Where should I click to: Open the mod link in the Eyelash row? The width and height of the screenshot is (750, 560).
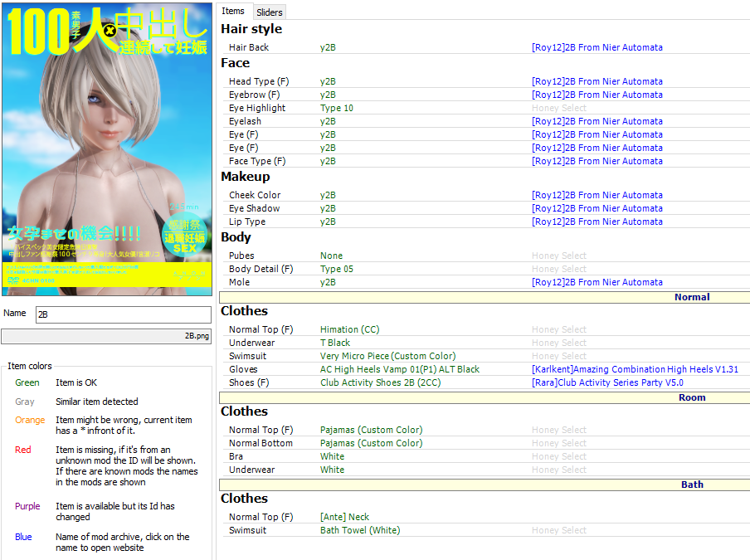(597, 121)
